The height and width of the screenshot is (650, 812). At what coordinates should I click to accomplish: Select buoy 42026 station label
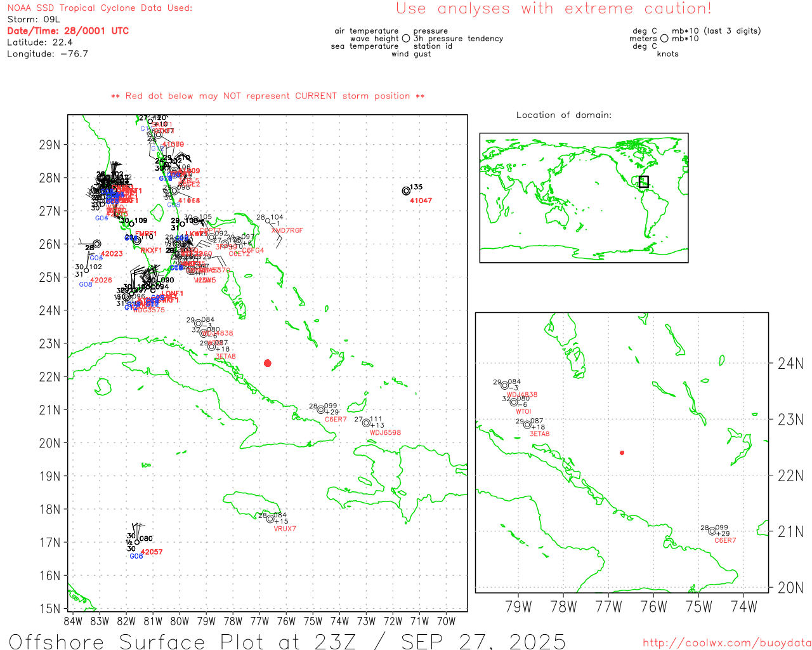pyautogui.click(x=101, y=280)
